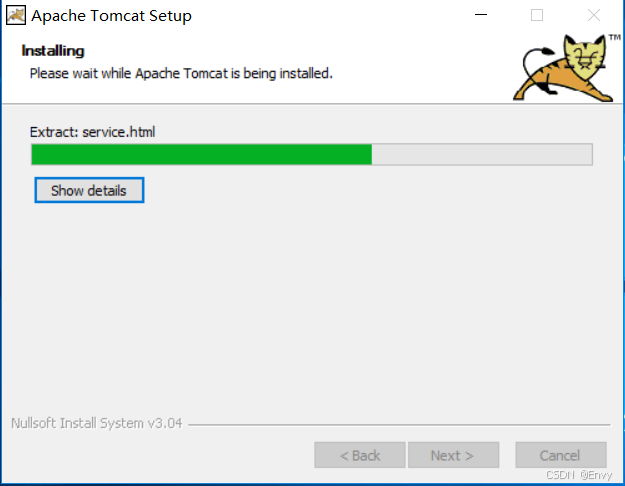This screenshot has width=625, height=486.
Task: Click the Nullsoft Install System v3.04 label
Action: point(96,423)
